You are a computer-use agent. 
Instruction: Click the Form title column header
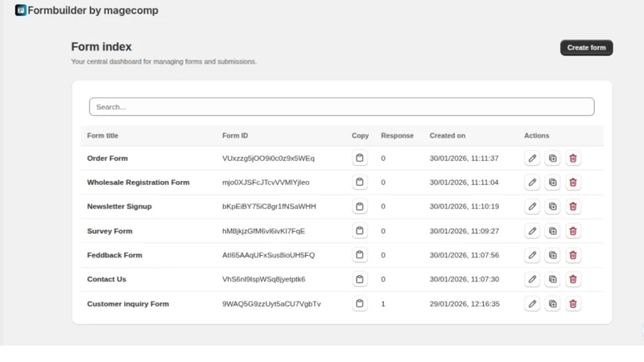(x=102, y=135)
